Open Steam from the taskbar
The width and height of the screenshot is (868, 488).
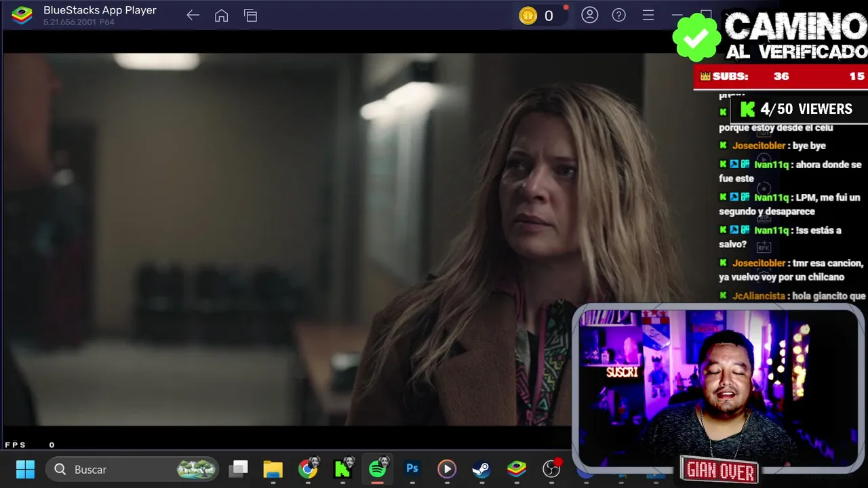pyautogui.click(x=481, y=469)
